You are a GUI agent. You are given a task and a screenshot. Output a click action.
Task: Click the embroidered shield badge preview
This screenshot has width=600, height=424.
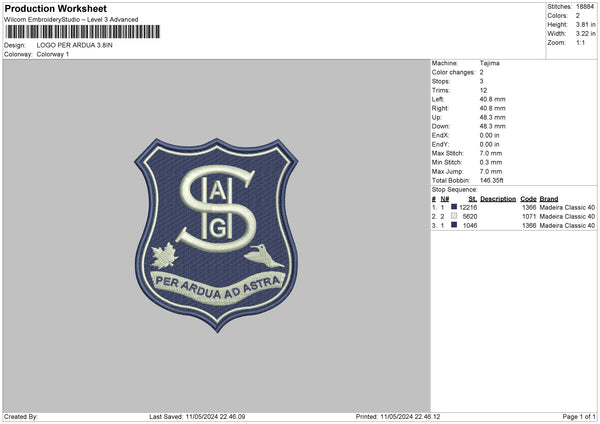tap(216, 235)
